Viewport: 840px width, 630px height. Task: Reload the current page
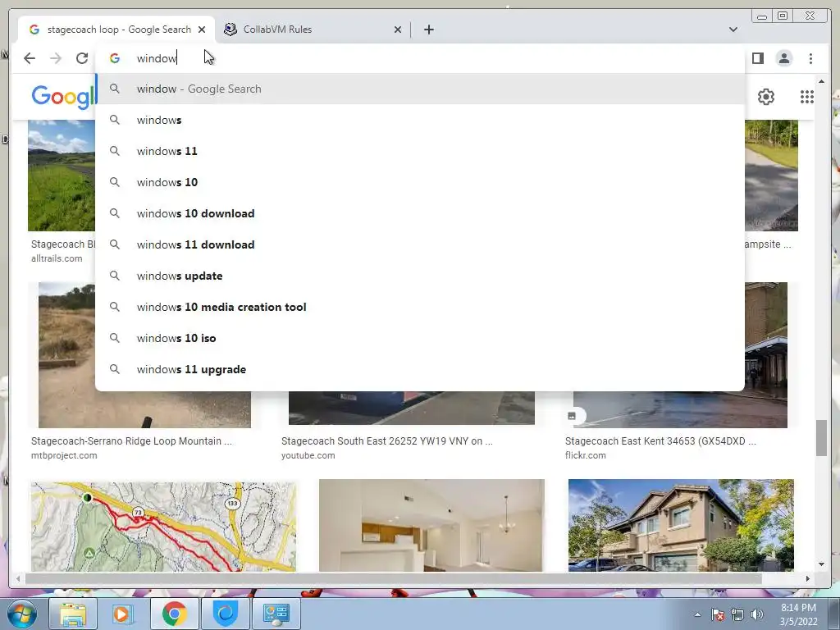pyautogui.click(x=82, y=58)
